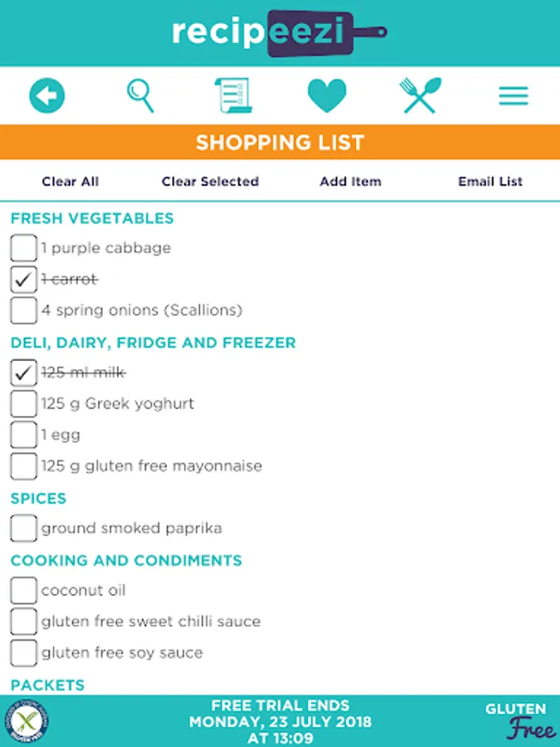The height and width of the screenshot is (747, 560).
Task: Click the recipeezi logo
Action: (280, 33)
